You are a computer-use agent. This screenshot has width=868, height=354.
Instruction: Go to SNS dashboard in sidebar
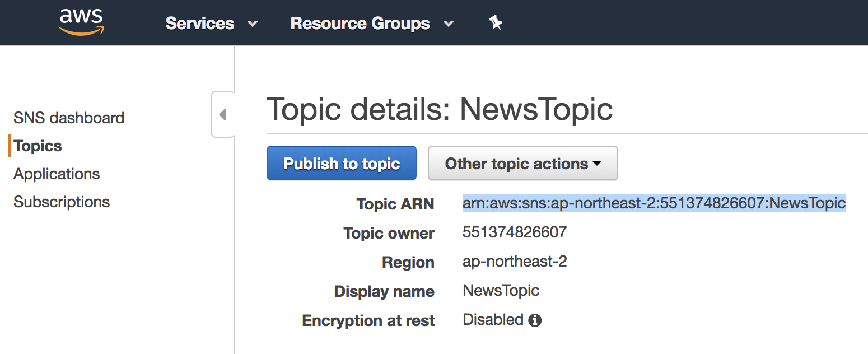coord(69,118)
